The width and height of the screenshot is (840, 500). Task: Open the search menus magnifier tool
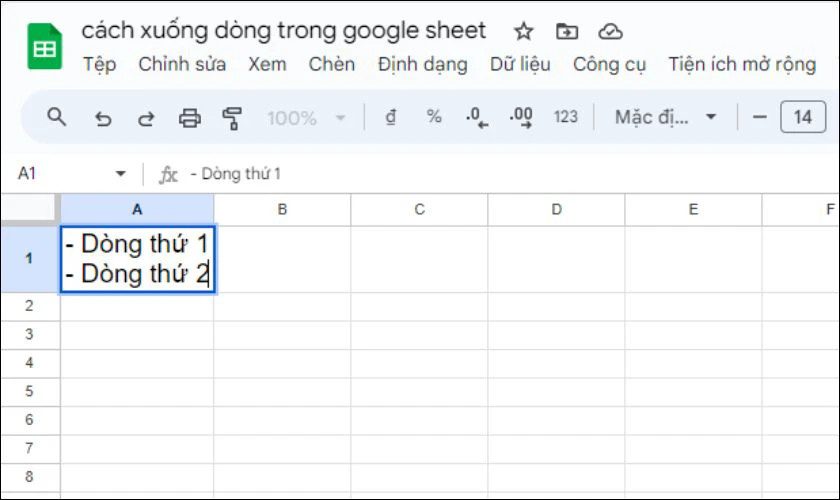tap(57, 117)
